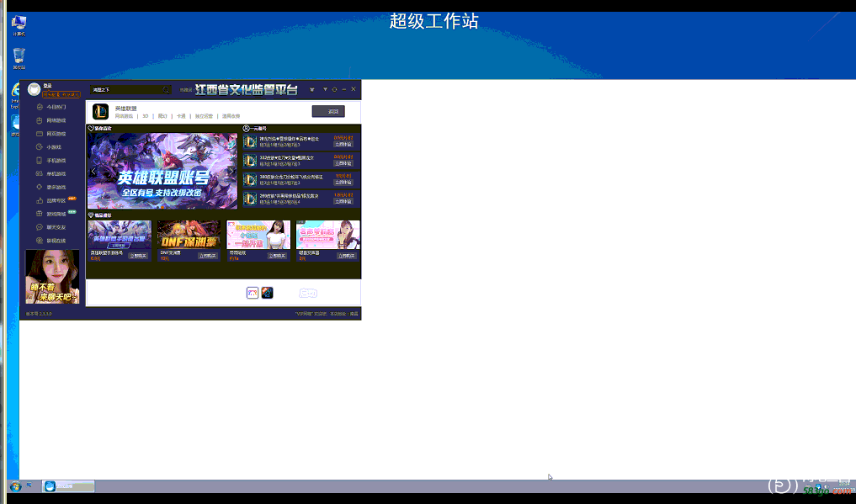
Task: Open the 英雄联盟账号 banner
Action: 162,171
